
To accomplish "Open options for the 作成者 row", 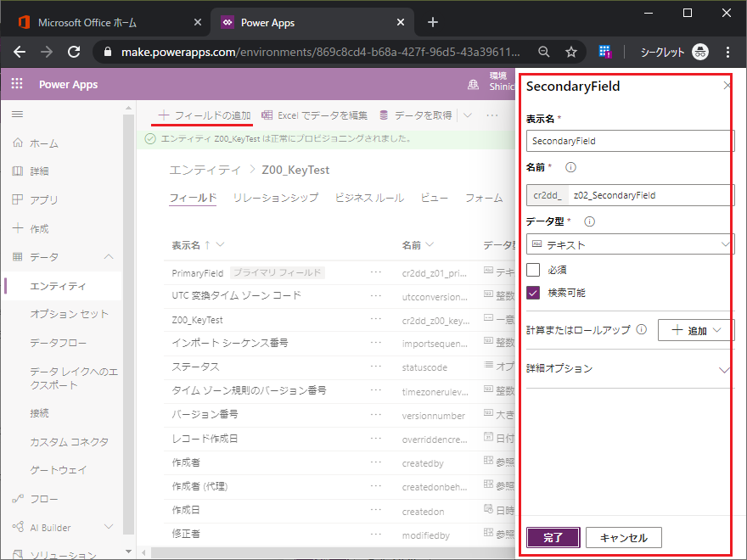I will [376, 462].
